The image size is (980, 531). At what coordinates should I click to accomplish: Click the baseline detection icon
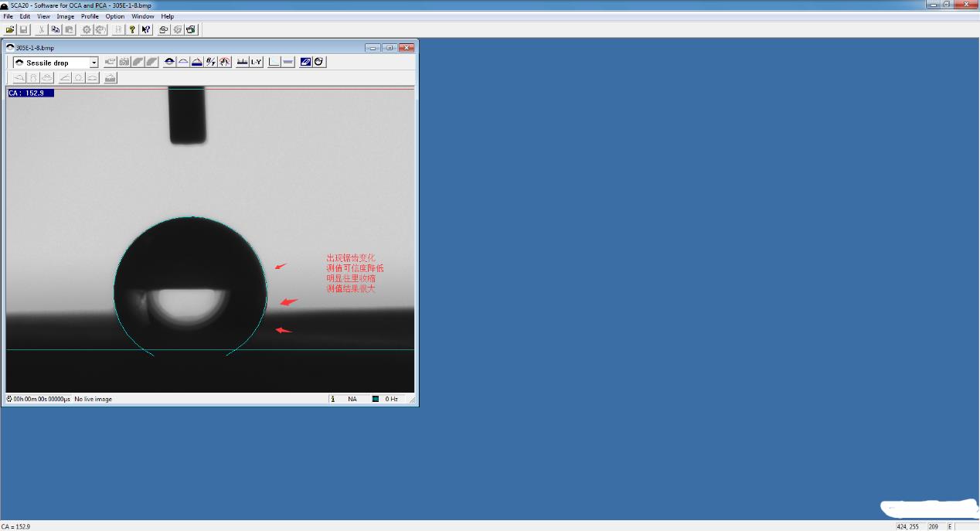click(x=242, y=62)
